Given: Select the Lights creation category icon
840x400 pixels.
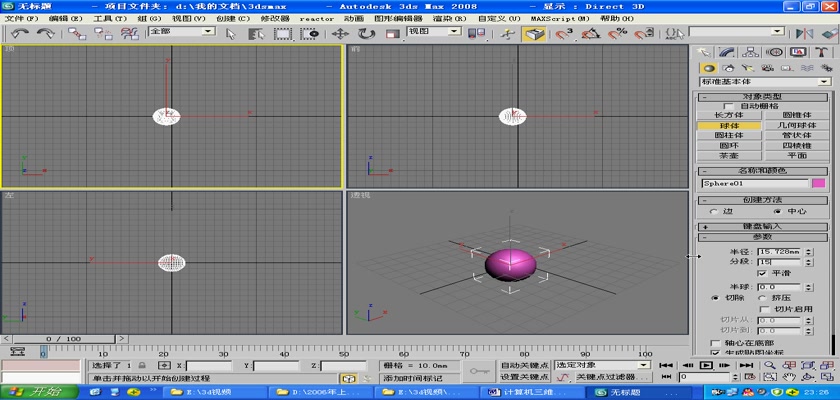Looking at the screenshot, I should 747,68.
